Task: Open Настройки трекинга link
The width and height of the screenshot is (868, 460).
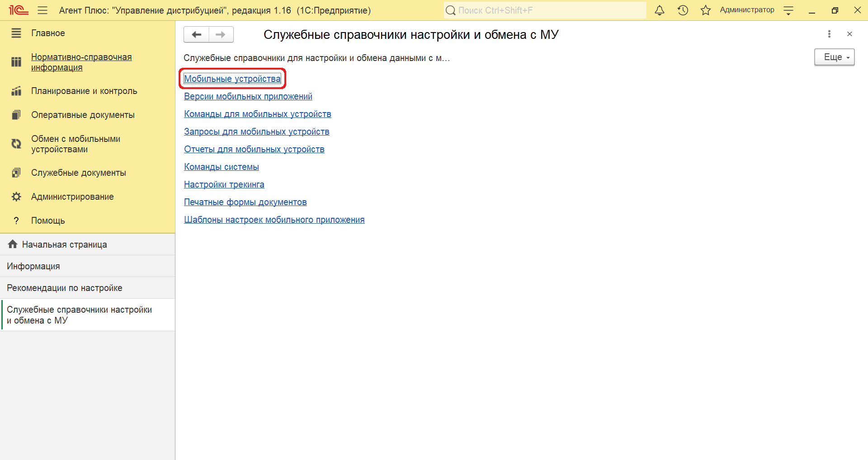Action: 224,184
